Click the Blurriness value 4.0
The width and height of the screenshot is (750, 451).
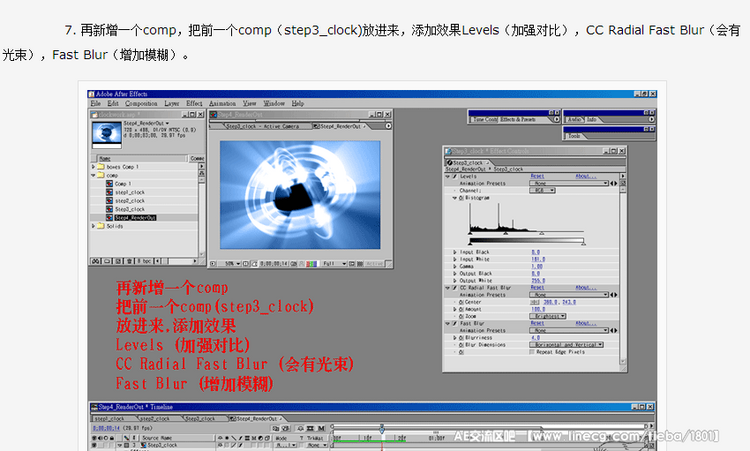coord(536,338)
